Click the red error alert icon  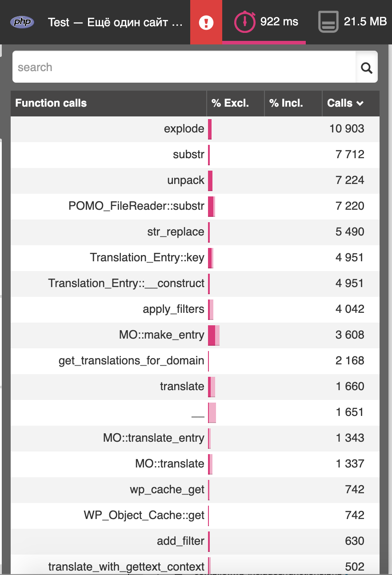206,22
